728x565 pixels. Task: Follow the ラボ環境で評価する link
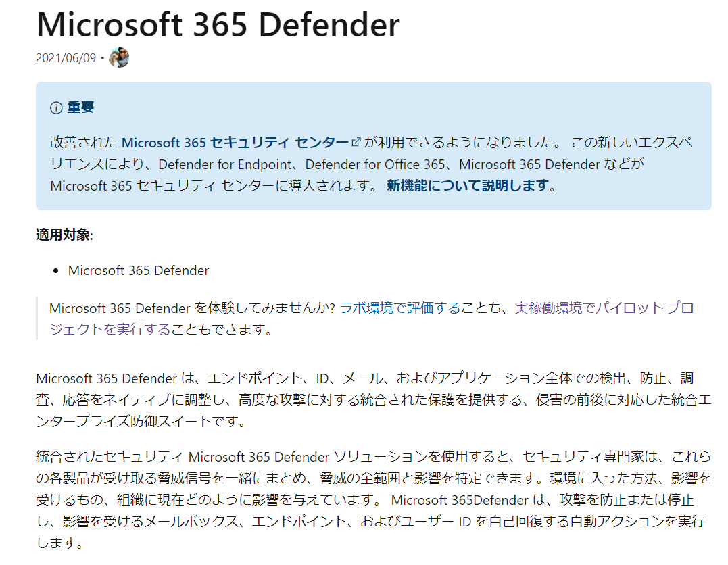(x=399, y=308)
